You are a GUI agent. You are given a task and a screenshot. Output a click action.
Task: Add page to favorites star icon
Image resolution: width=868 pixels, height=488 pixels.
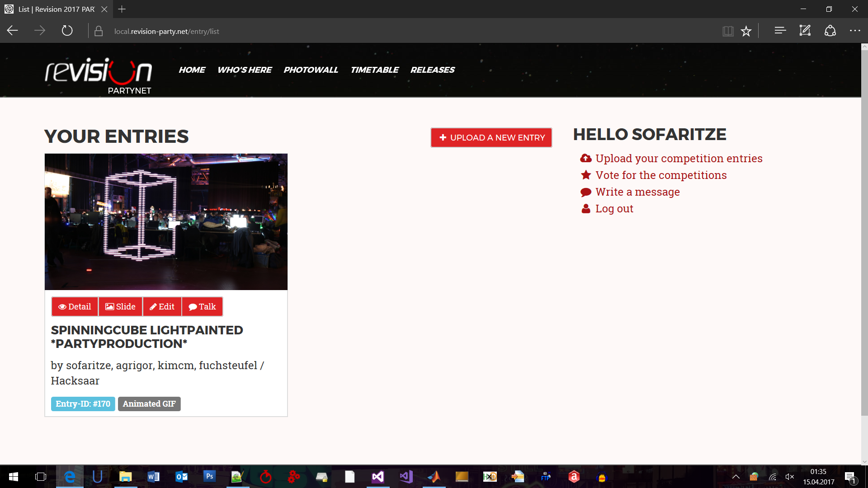click(x=746, y=31)
